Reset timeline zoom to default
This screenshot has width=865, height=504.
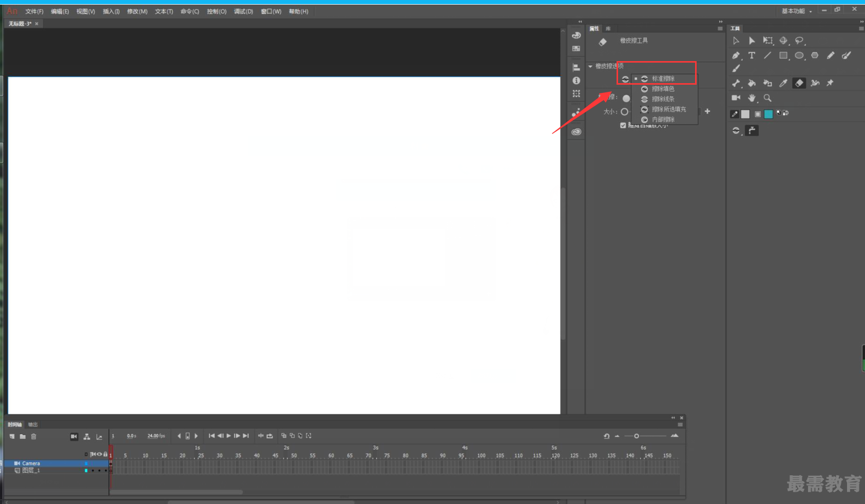click(x=606, y=436)
